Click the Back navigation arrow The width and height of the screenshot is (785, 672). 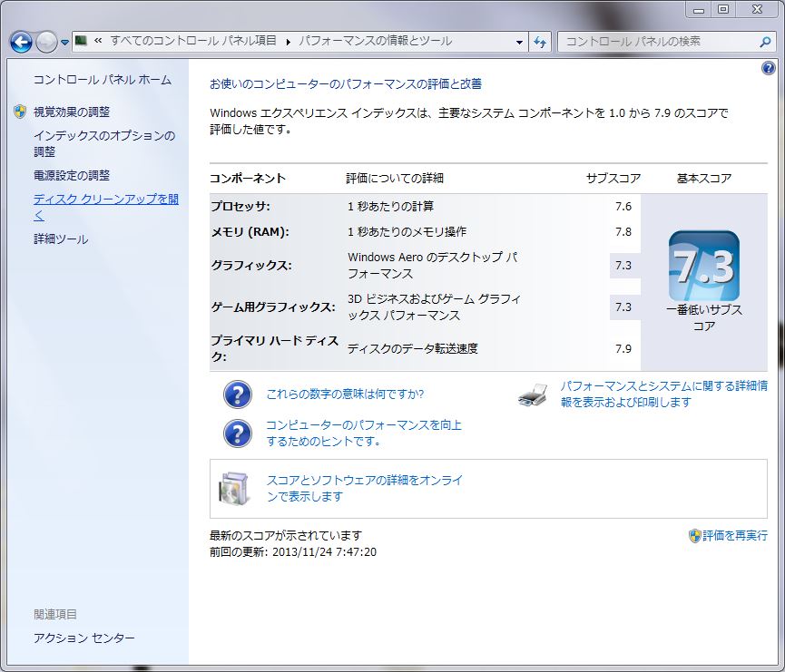tap(21, 42)
